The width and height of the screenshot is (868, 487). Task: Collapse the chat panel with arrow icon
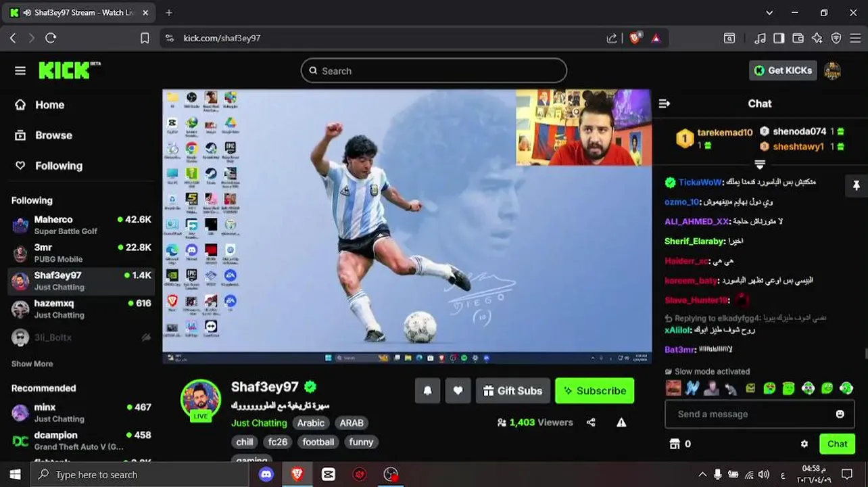click(664, 103)
